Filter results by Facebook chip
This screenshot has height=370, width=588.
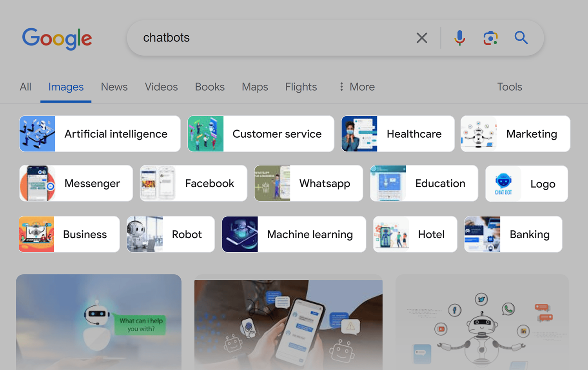[x=194, y=183]
